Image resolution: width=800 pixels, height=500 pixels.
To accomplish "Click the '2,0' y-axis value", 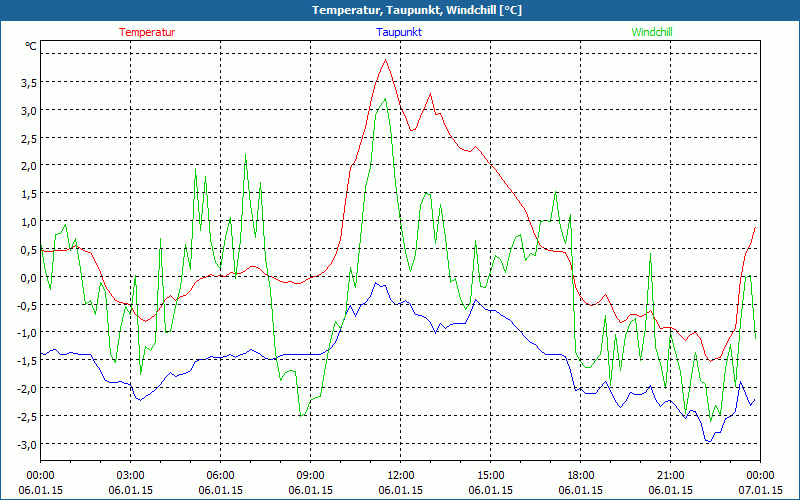I will [x=28, y=166].
